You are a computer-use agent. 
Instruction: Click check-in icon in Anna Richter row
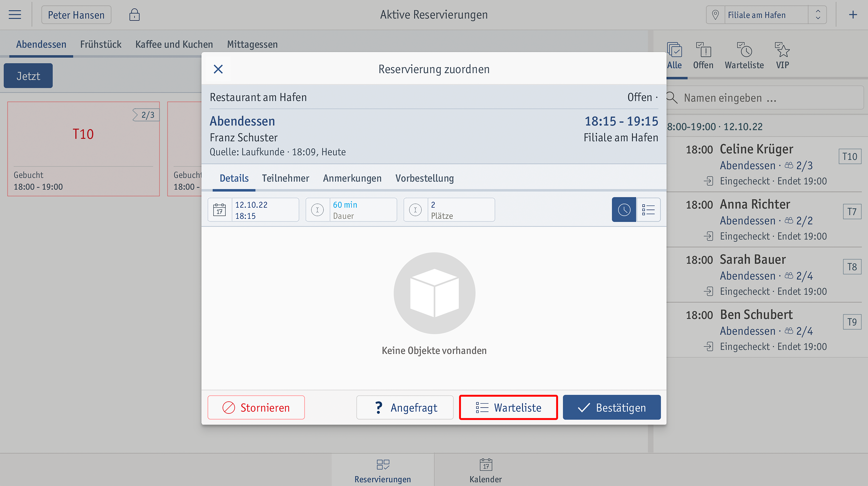709,236
